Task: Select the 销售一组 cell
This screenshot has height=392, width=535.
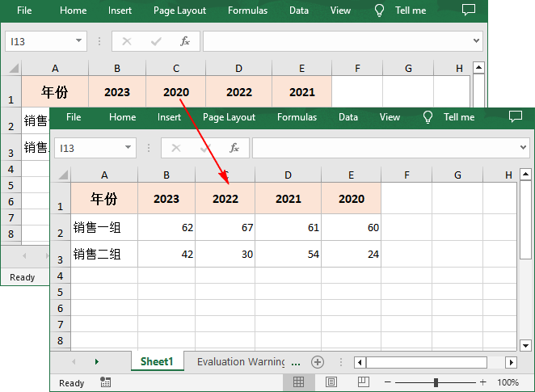Action: point(104,228)
